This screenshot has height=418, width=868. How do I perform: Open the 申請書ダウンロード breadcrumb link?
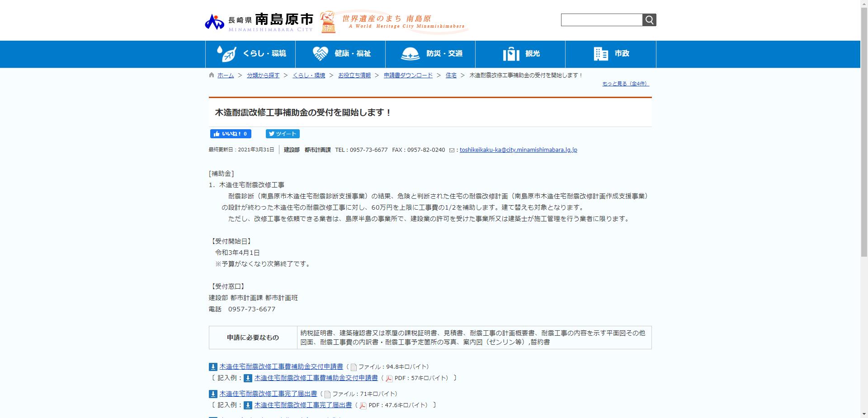pyautogui.click(x=407, y=75)
